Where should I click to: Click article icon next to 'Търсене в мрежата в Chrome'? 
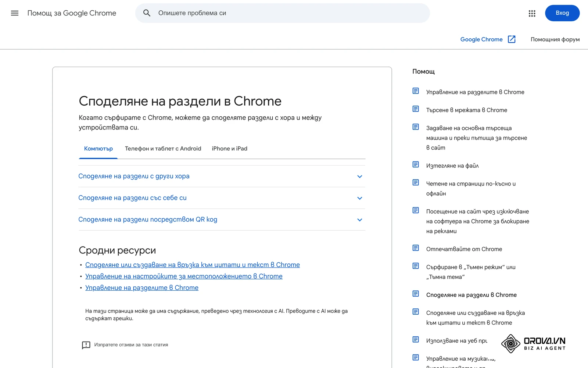(416, 109)
